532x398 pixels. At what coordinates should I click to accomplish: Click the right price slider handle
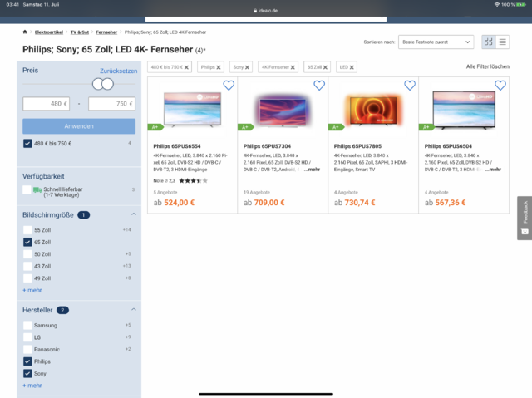coord(107,84)
